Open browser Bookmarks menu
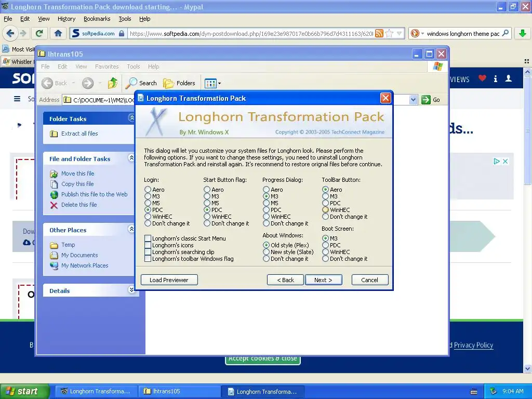 (x=97, y=19)
